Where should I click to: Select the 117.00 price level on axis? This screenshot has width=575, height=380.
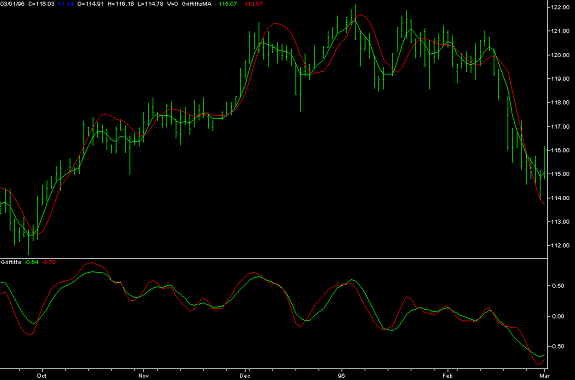[560, 127]
